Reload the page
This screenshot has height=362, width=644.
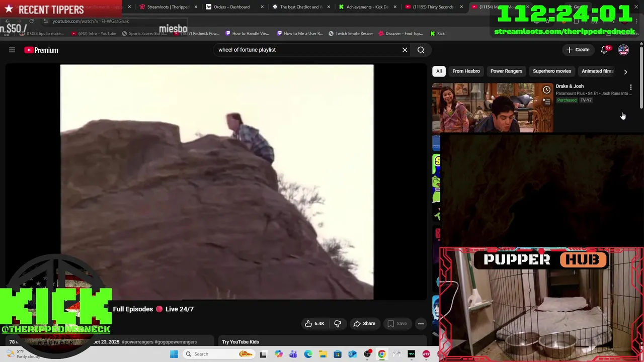tap(31, 21)
